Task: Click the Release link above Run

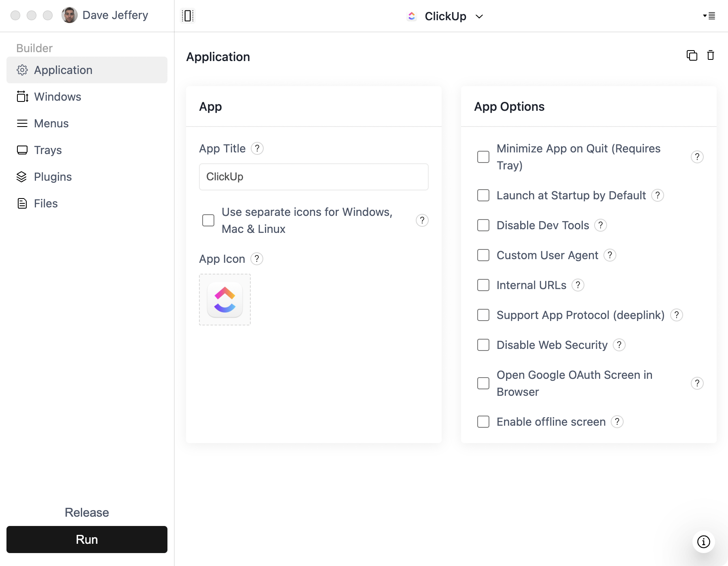Action: pos(87,512)
